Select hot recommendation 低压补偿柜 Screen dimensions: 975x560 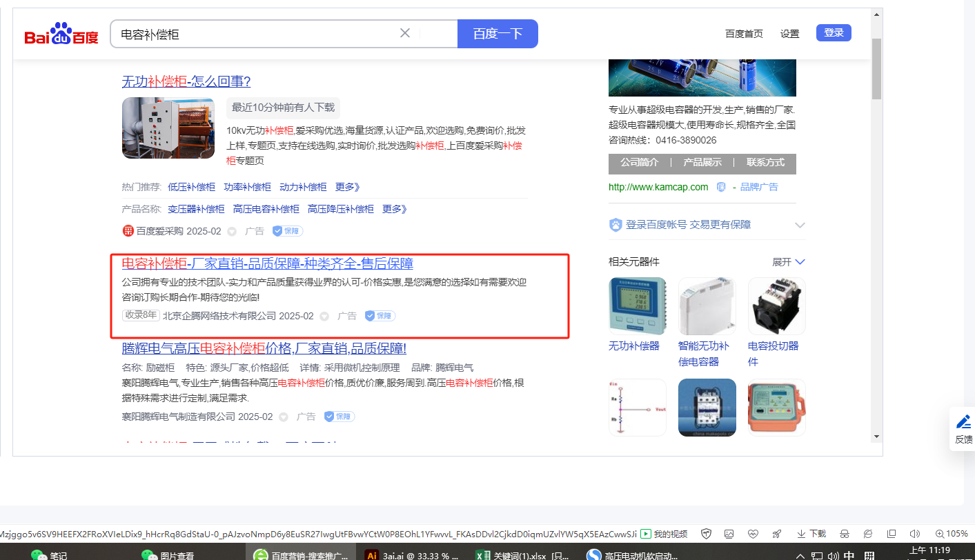tap(191, 187)
